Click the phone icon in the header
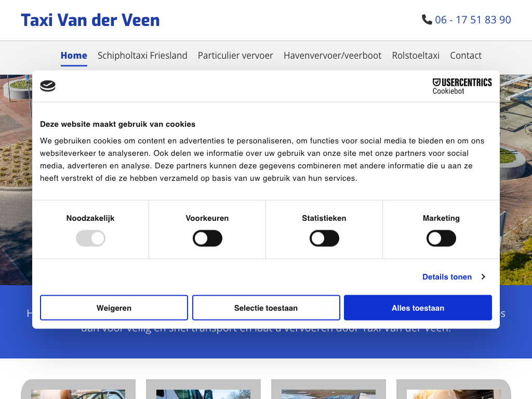The image size is (532, 399). [427, 20]
